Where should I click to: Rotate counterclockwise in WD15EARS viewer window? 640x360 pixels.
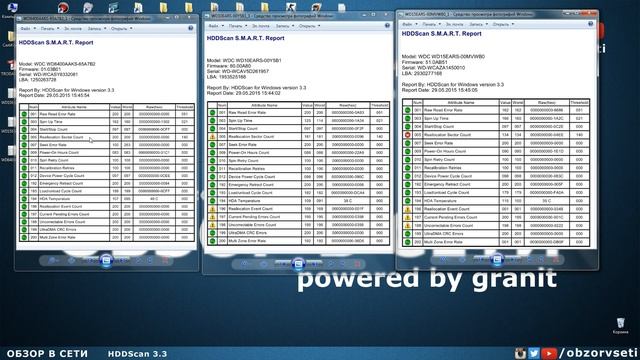coord(530,259)
